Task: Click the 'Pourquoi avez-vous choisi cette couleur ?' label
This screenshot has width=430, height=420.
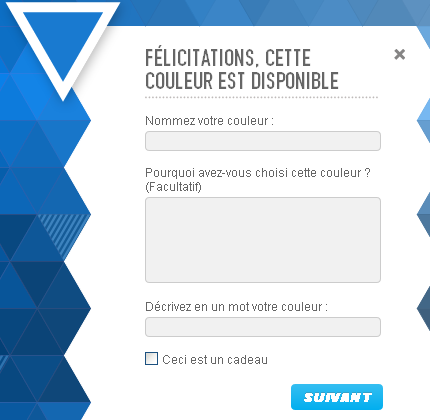Action: pos(258,173)
